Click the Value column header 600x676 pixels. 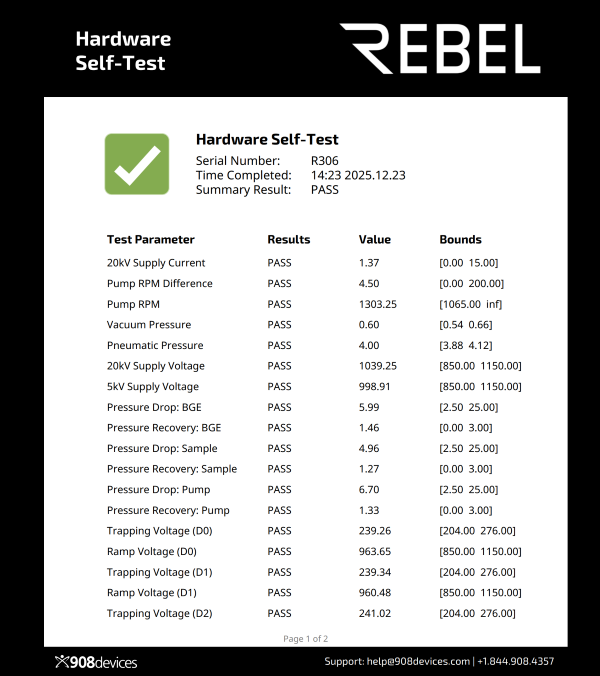tap(375, 240)
